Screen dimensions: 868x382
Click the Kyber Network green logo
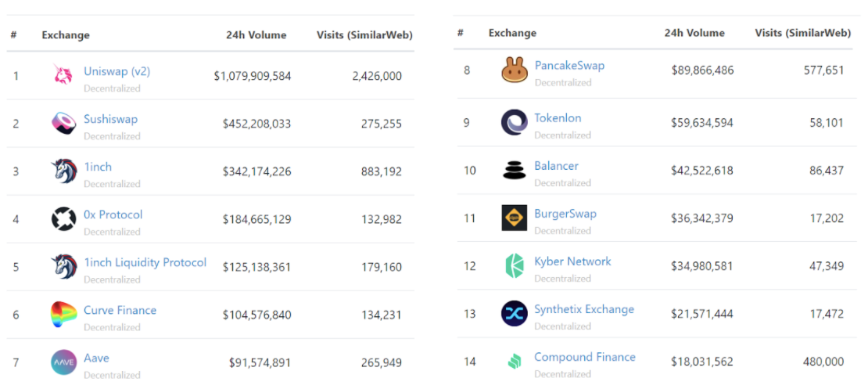pyautogui.click(x=514, y=266)
